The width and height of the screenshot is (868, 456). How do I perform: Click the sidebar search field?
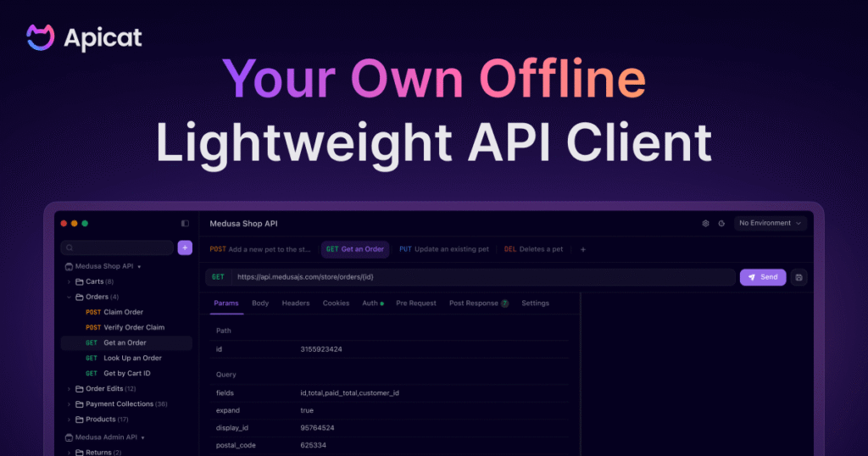point(117,247)
